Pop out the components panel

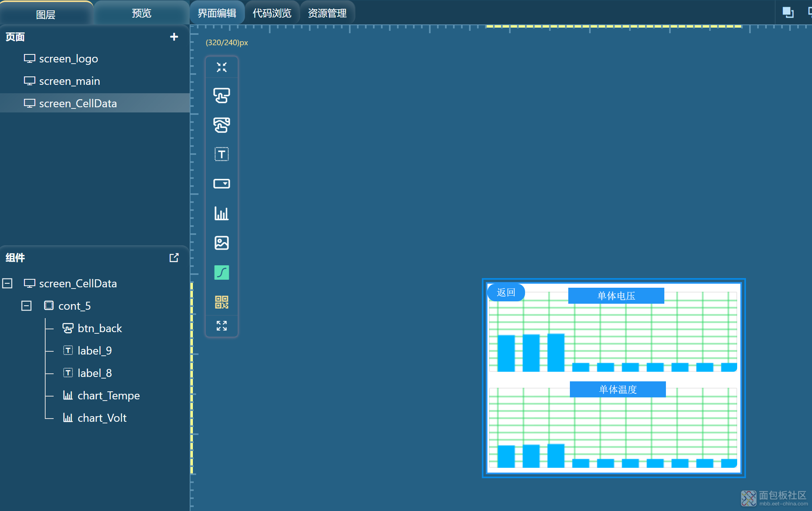[174, 258]
